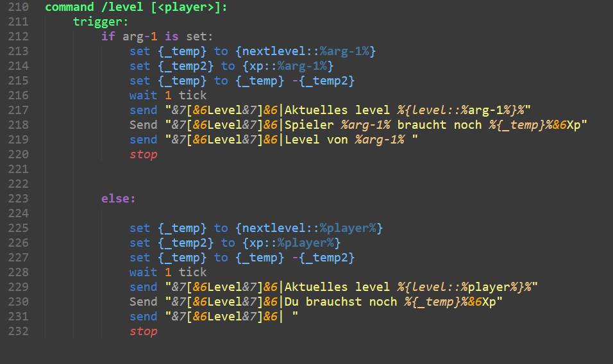The height and width of the screenshot is (364, 613).
Task: Click "wait" on line 228
Action: point(143,272)
